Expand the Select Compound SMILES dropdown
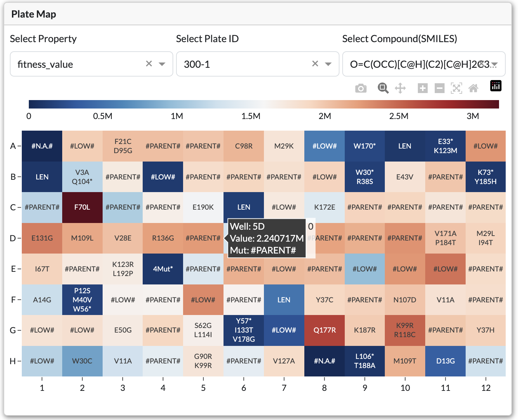 [494, 64]
